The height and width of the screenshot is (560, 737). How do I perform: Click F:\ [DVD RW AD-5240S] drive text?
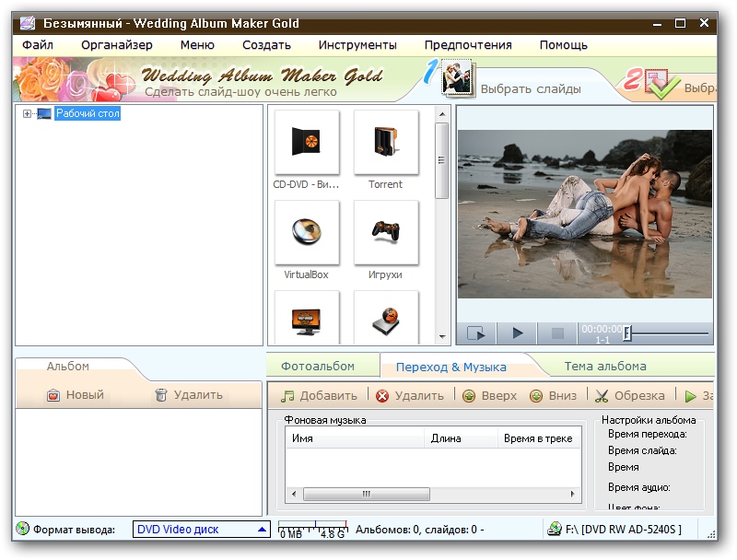tap(624, 530)
